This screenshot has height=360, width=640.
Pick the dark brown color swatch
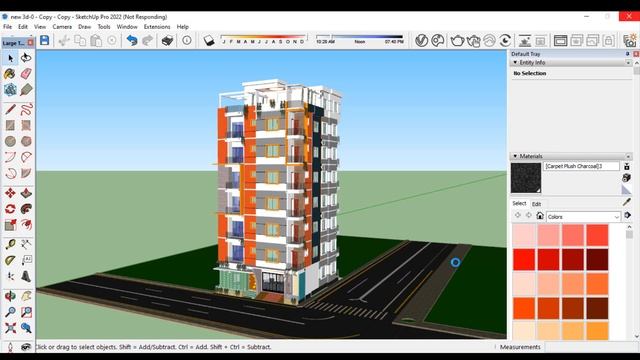(598, 308)
